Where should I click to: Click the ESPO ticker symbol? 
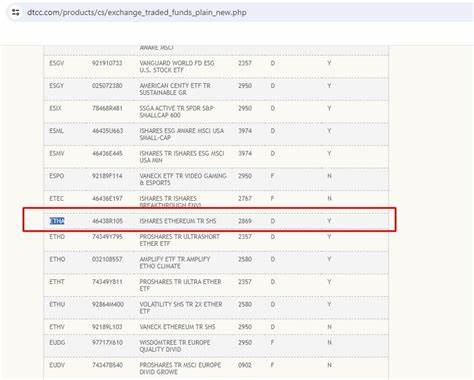[x=57, y=176]
